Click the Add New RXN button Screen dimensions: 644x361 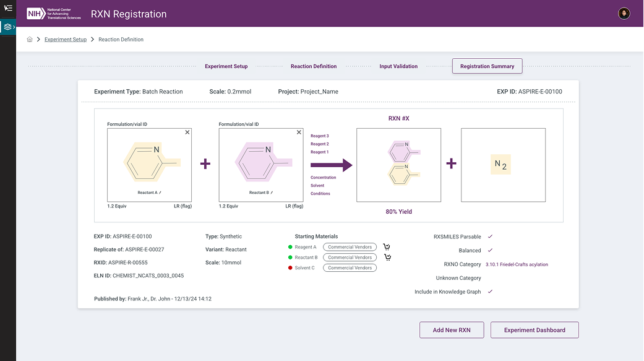(x=452, y=330)
